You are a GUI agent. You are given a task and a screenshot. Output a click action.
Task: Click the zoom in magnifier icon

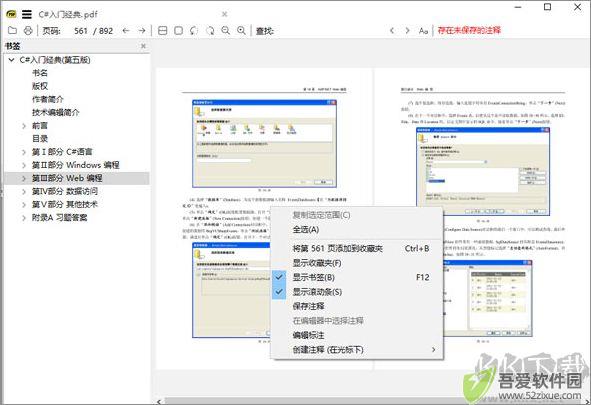(242, 31)
